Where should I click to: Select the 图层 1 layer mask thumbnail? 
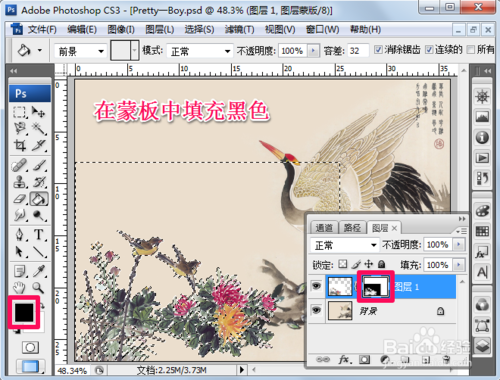point(376,286)
